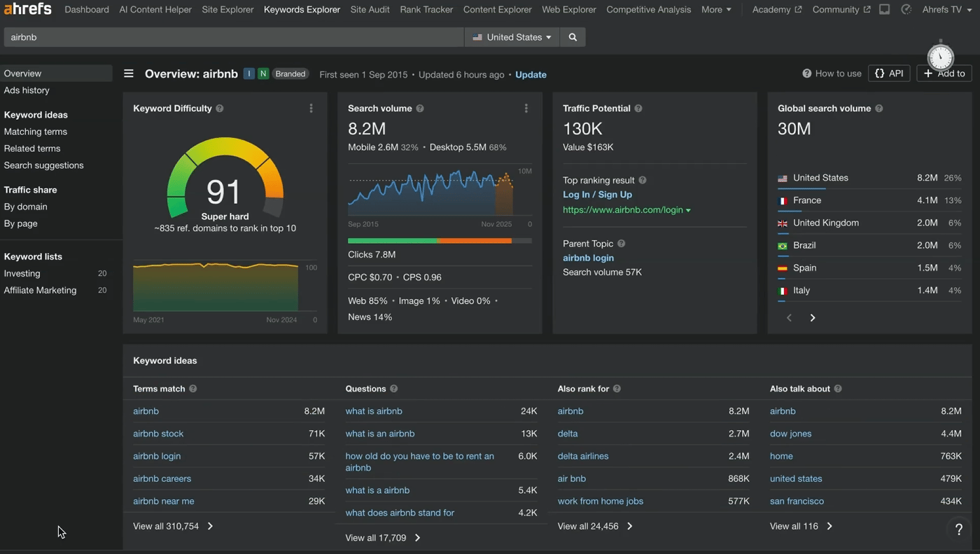Open the question mark help bubble

(x=958, y=529)
